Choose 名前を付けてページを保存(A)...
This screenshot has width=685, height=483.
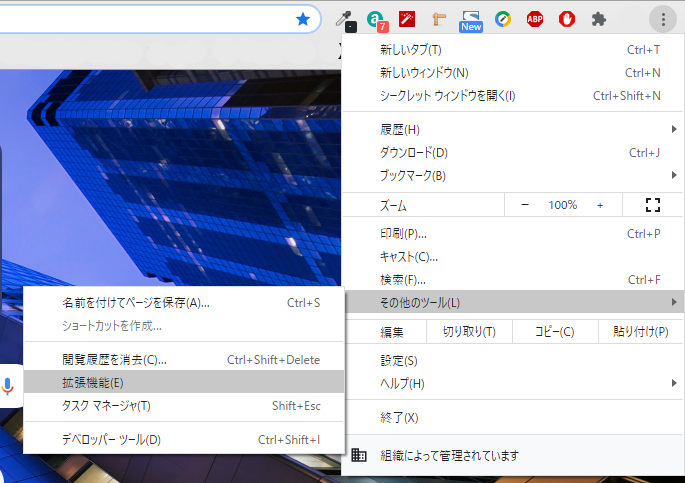[184, 303]
